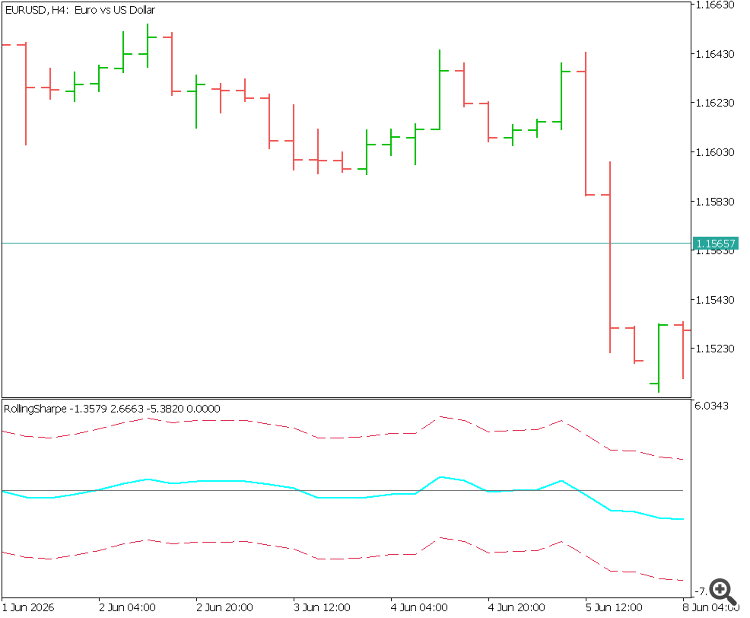750x618 pixels.
Task: Select the lower dashed red band line
Action: coord(342,559)
